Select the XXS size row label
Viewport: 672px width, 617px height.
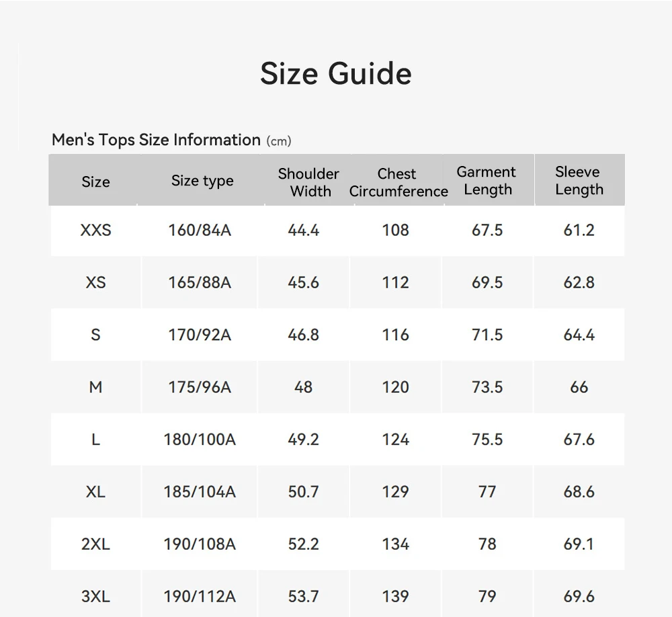[95, 230]
